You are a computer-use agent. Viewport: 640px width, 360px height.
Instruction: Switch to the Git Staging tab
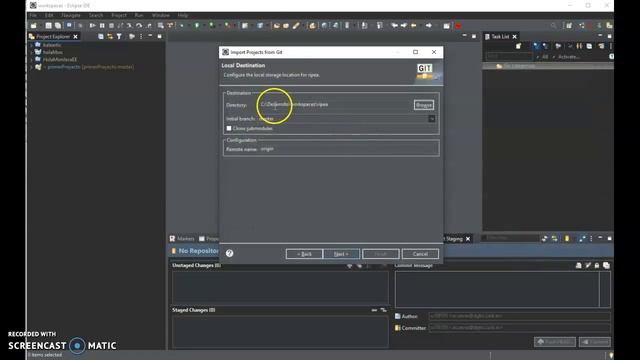tap(453, 239)
